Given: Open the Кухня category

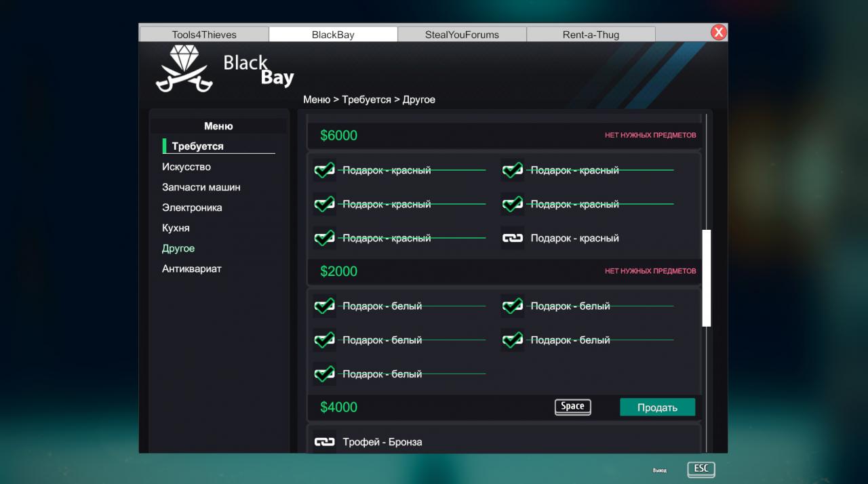Looking at the screenshot, I should pos(176,228).
